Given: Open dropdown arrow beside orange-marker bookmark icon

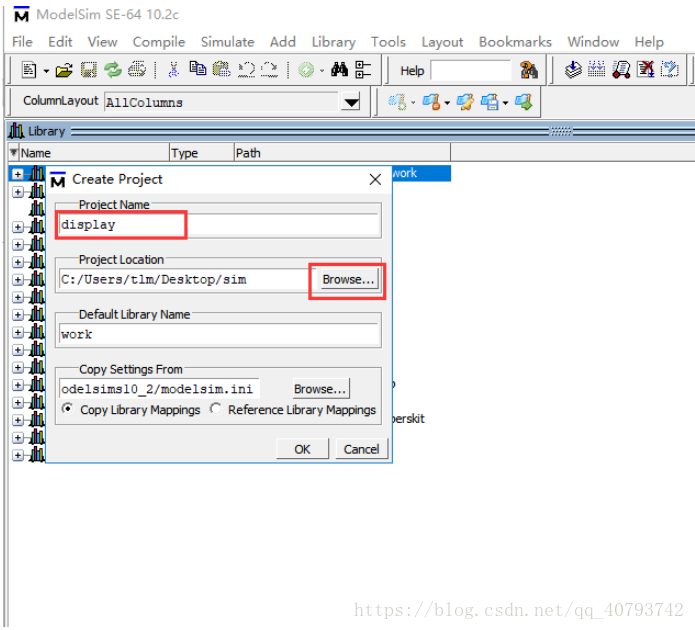Looking at the screenshot, I should (447, 103).
